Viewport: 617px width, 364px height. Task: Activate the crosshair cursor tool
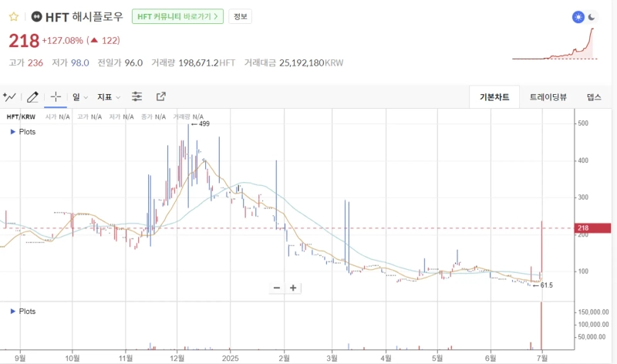click(56, 97)
